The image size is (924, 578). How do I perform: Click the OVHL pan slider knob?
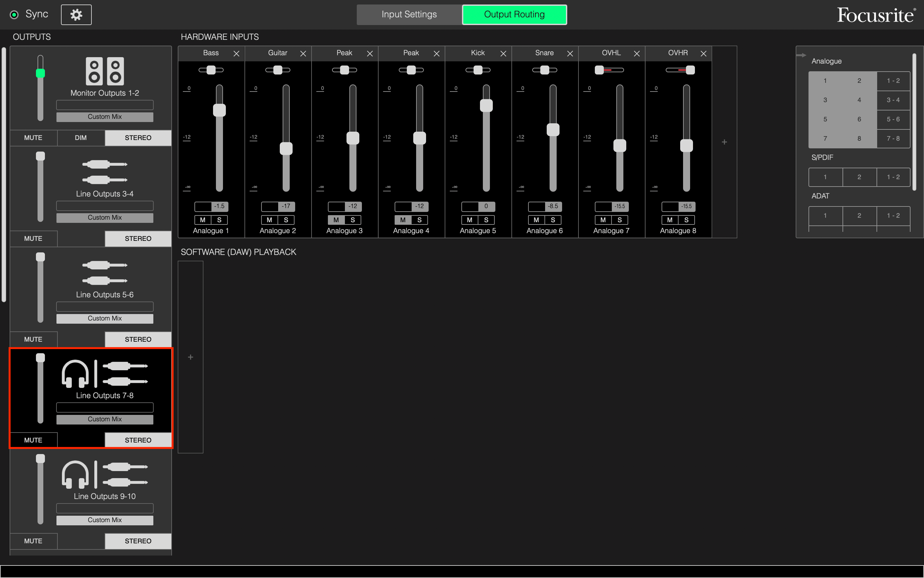point(599,70)
